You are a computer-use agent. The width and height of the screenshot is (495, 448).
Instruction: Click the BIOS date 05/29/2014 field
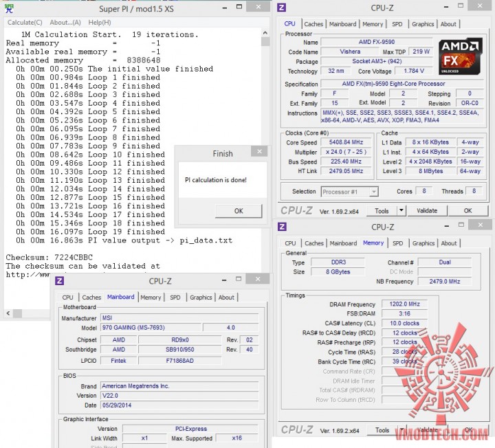coord(179,405)
